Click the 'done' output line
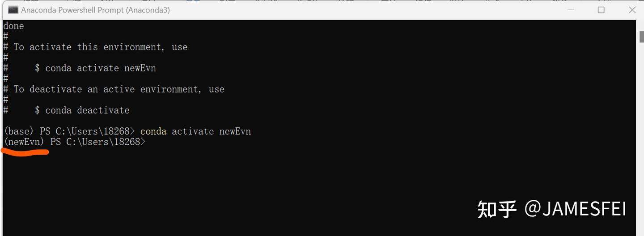The image size is (644, 236). 13,26
